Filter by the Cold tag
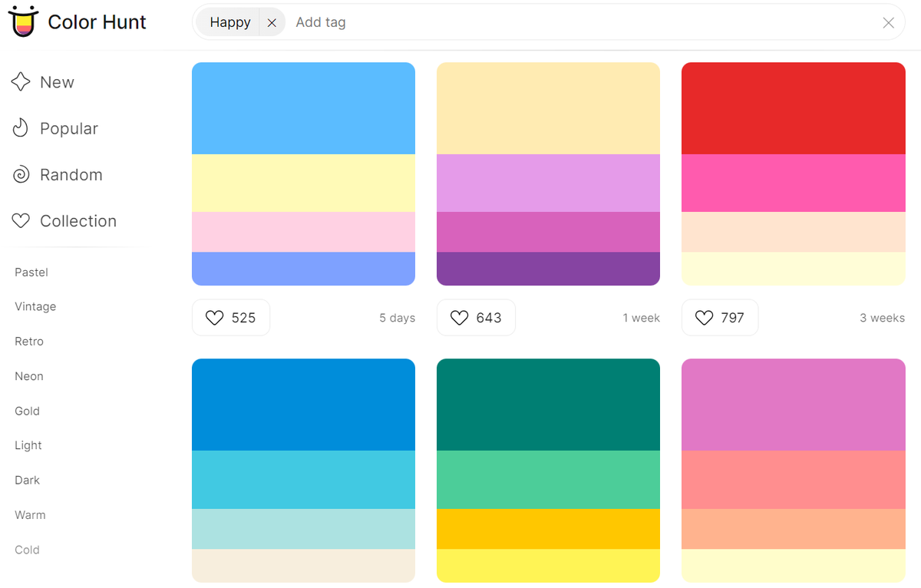The image size is (921, 588). 27,550
